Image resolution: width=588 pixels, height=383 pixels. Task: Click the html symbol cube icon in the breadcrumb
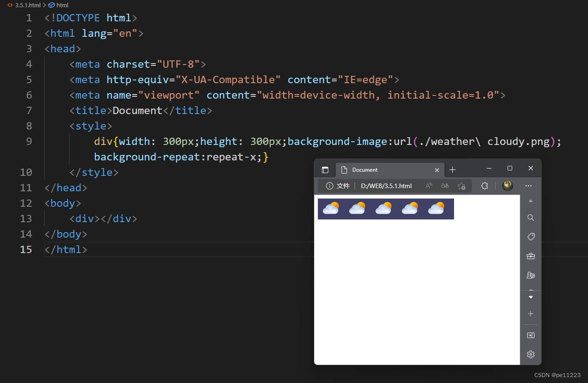(51, 5)
